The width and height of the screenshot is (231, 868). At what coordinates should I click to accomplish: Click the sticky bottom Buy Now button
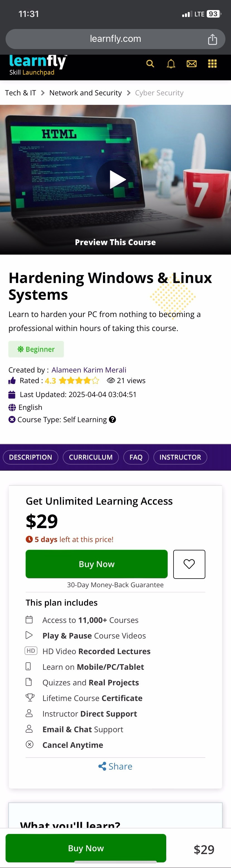click(86, 848)
